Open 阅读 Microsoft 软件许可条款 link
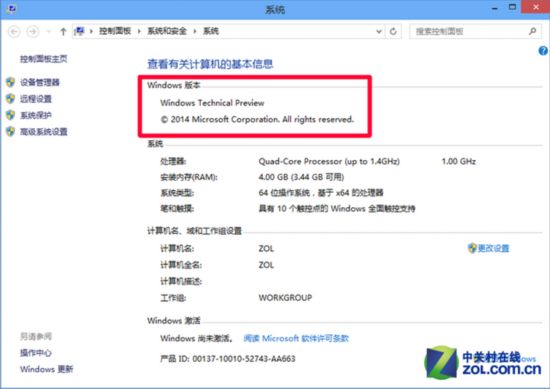 [x=296, y=338]
